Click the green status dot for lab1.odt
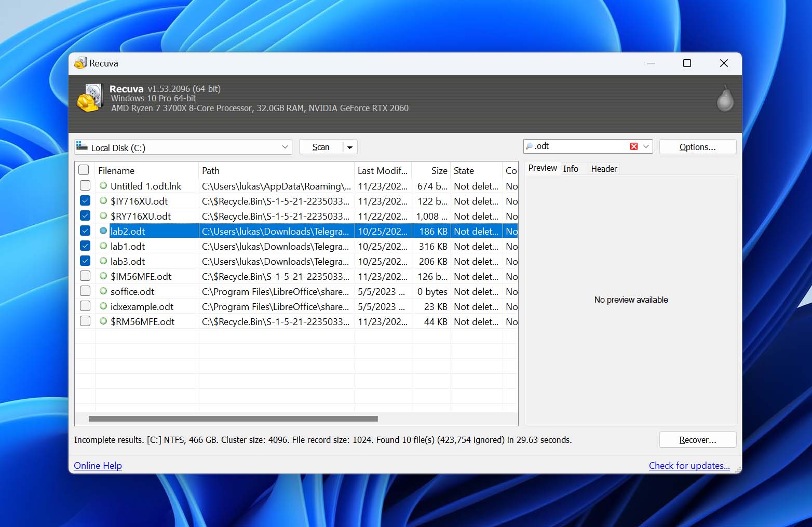This screenshot has width=812, height=527. click(103, 246)
